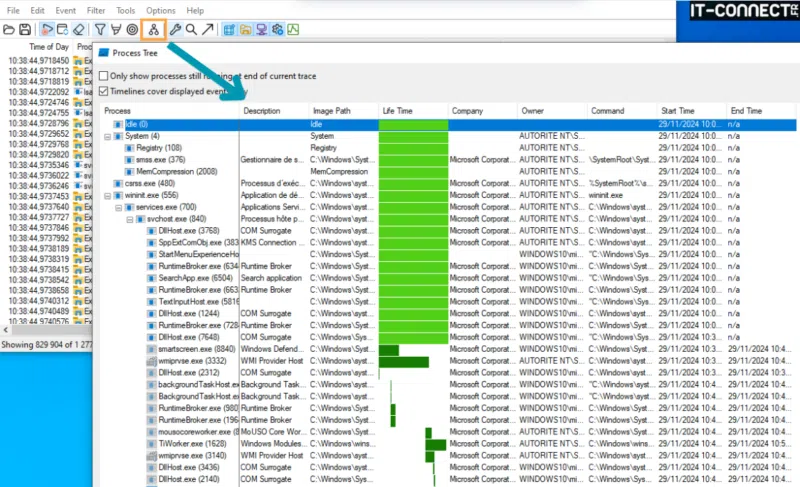Click the icon beside MemCompression (2008)

pos(129,172)
